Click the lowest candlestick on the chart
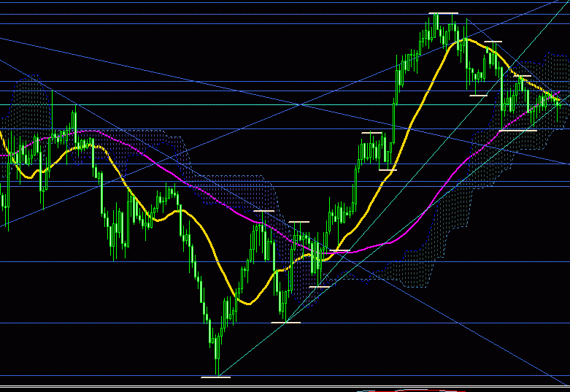The width and height of the screenshot is (570, 392). [217, 355]
